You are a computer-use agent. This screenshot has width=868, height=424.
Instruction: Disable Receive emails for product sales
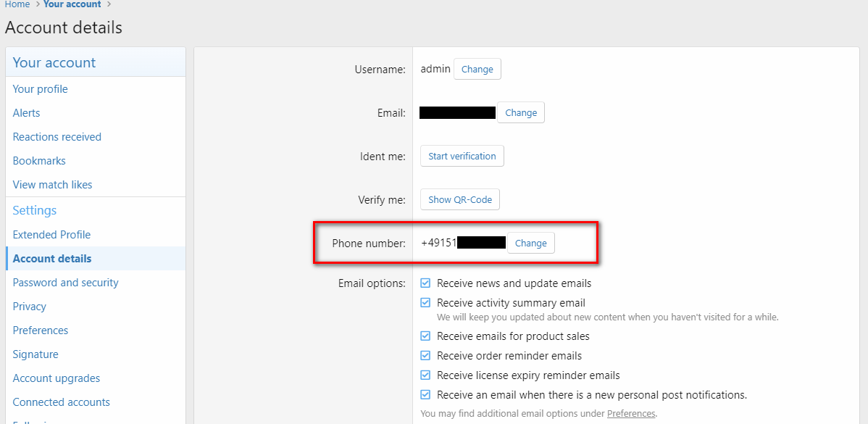click(x=426, y=336)
